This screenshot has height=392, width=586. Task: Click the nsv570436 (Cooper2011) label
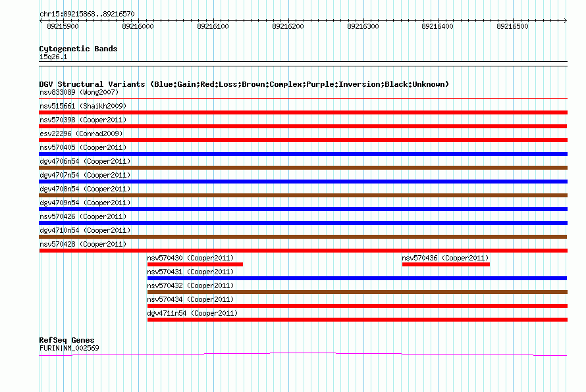445,258
